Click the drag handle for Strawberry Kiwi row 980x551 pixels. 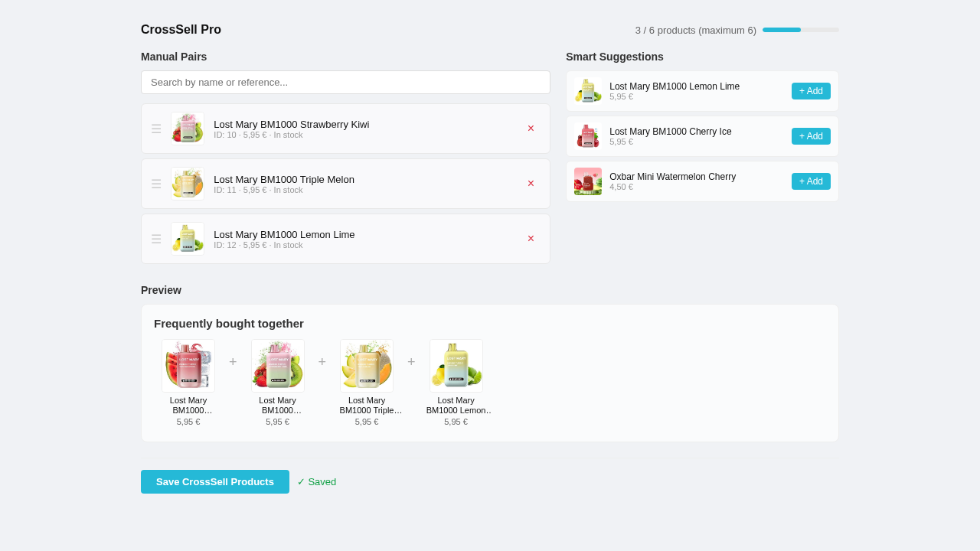[156, 129]
